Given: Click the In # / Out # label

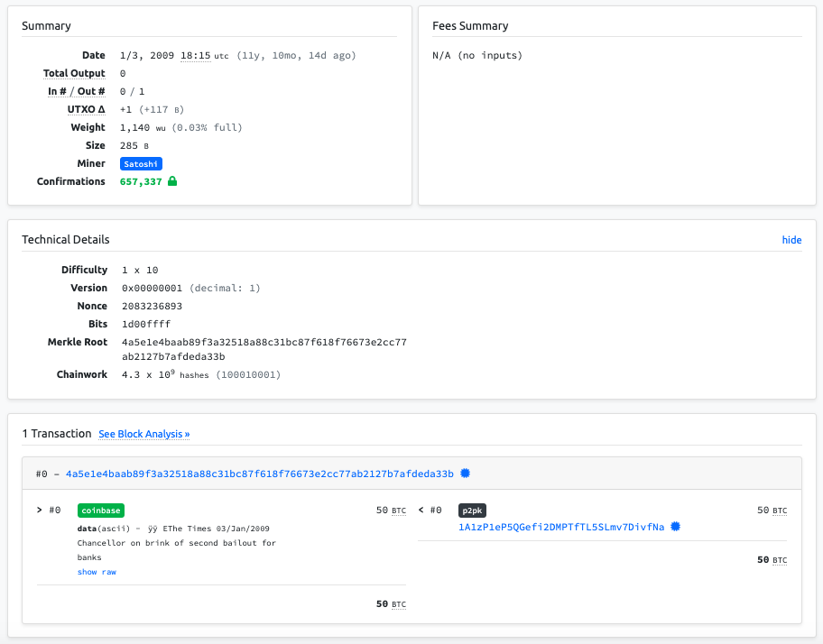Looking at the screenshot, I should click(77, 91).
